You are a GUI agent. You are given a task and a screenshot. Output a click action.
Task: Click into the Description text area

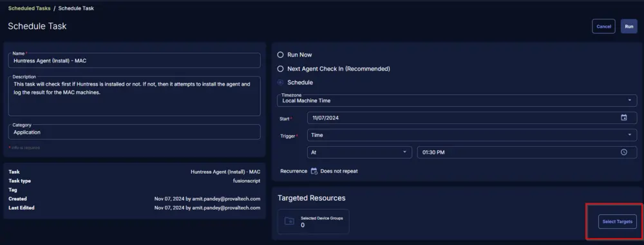[x=135, y=96]
